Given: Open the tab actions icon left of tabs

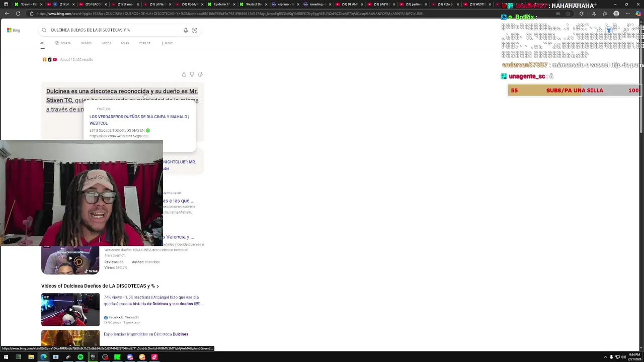Looking at the screenshot, I should tap(6, 4).
